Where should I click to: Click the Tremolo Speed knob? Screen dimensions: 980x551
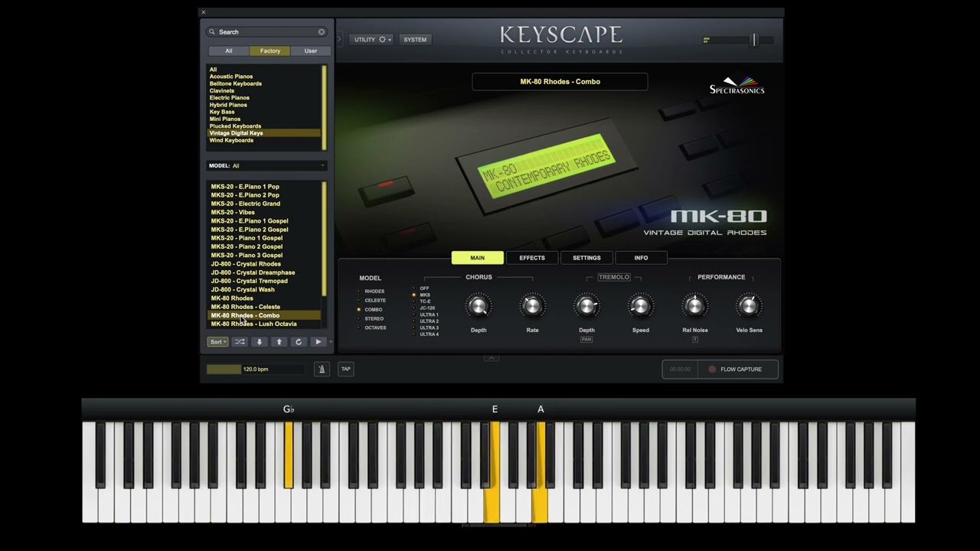[641, 306]
